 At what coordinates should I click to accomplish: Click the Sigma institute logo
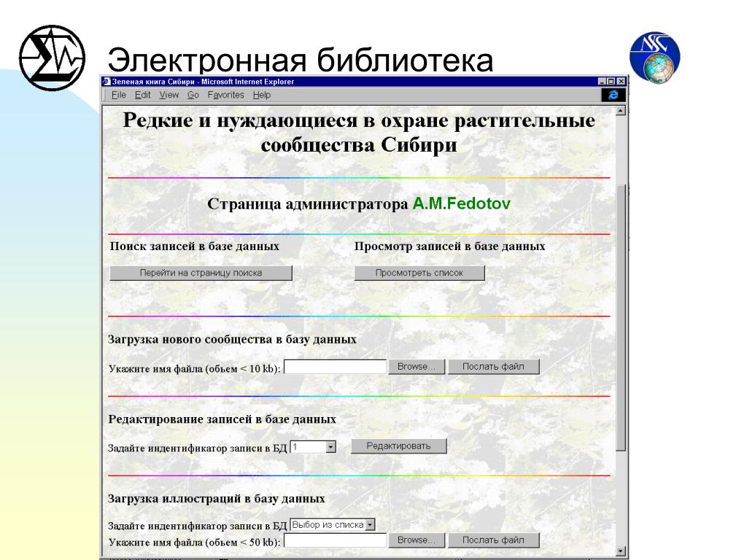point(52,58)
